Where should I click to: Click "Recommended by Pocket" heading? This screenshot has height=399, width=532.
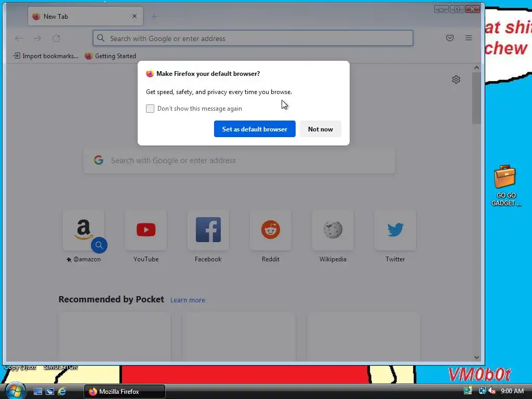pos(111,299)
